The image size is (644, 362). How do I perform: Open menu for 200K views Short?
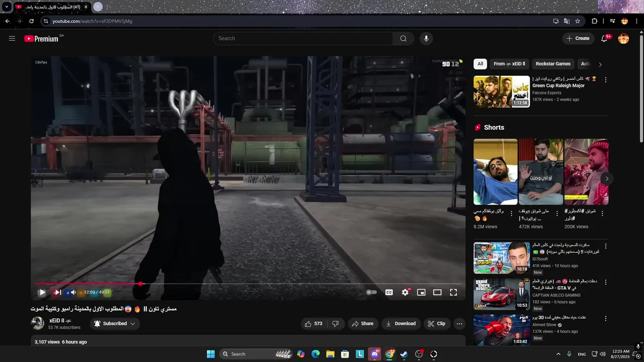point(602,214)
